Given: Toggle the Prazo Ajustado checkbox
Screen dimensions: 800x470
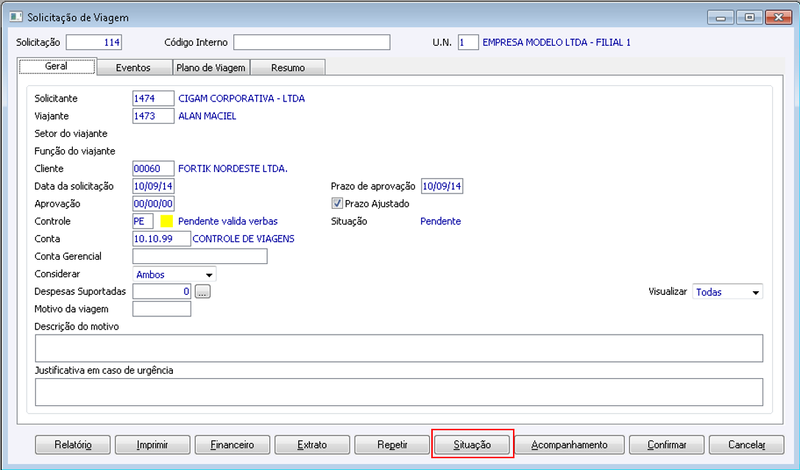Looking at the screenshot, I should [337, 204].
